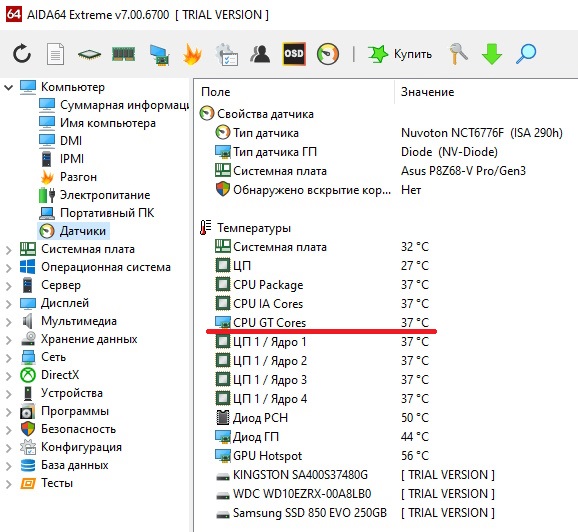
Task: Expand the Хранение данных node
Action: pyautogui.click(x=8, y=340)
